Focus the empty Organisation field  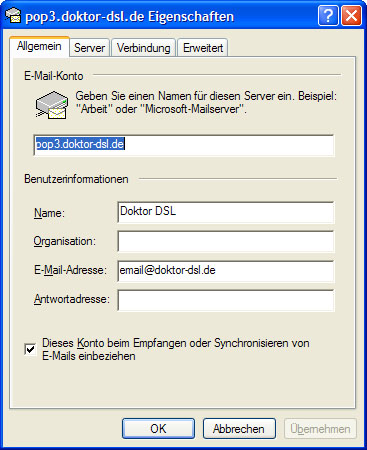coord(226,241)
